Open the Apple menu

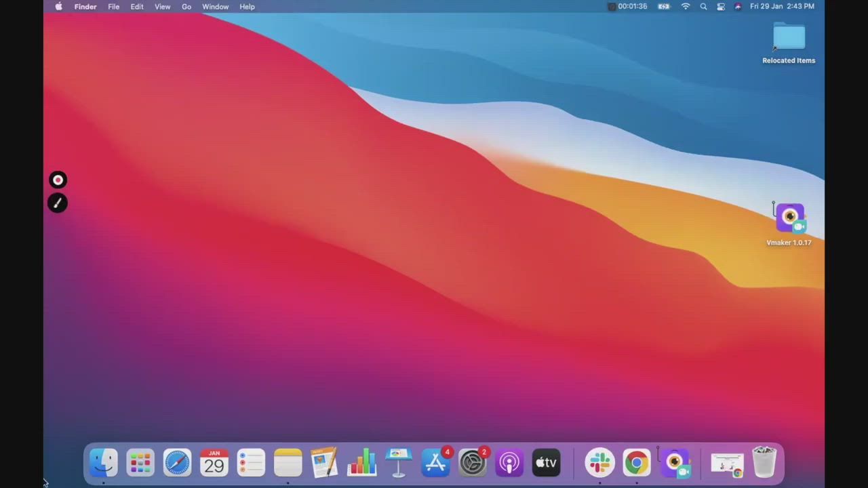point(58,7)
